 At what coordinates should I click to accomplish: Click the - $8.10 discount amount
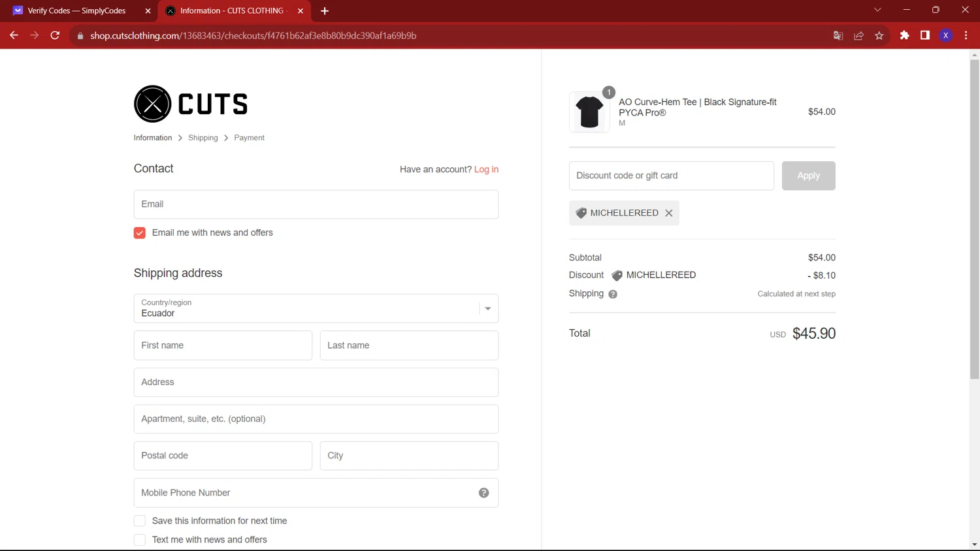point(821,275)
